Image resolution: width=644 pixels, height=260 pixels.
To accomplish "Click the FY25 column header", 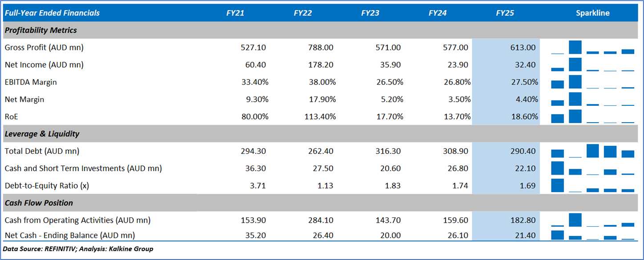I will pyautogui.click(x=505, y=13).
